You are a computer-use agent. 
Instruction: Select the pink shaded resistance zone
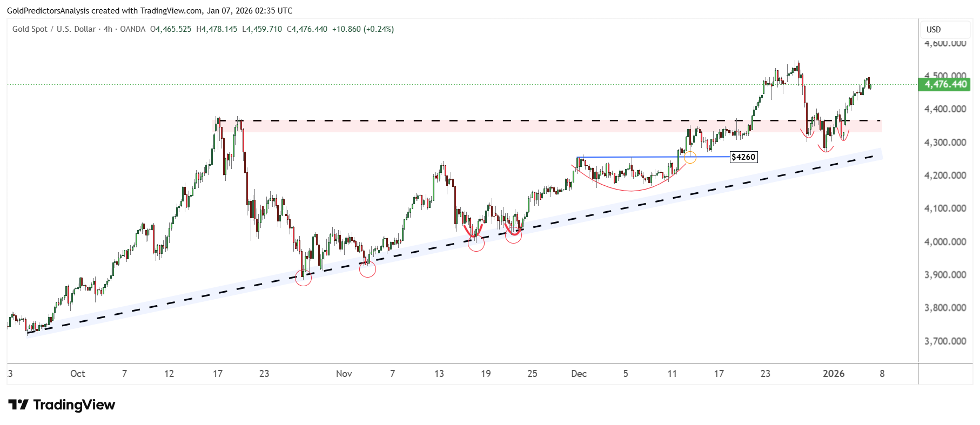coord(551,126)
